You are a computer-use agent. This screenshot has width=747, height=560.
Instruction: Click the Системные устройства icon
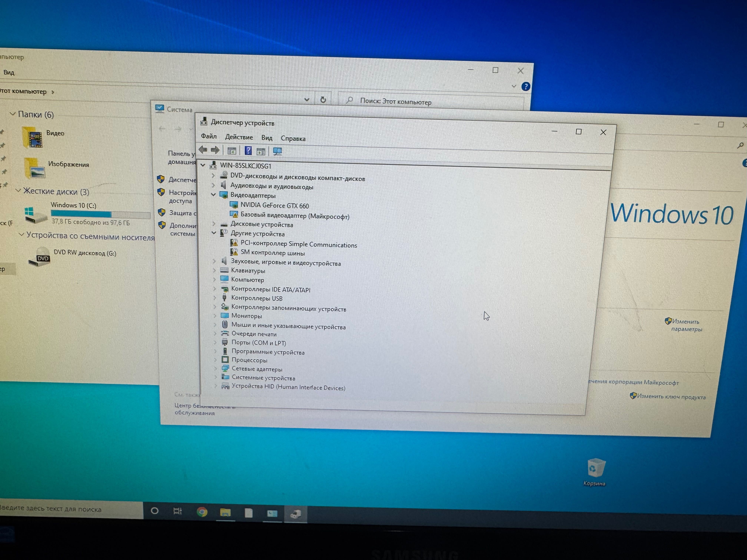(x=225, y=377)
